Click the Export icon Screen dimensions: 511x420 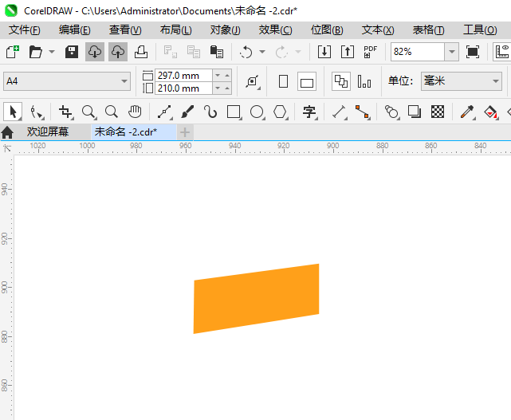348,52
